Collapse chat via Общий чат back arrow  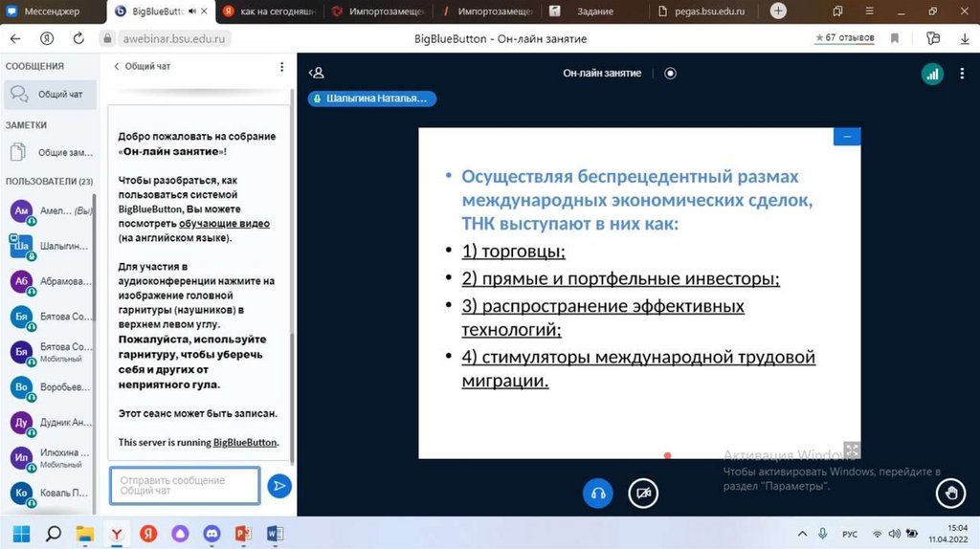(x=142, y=66)
